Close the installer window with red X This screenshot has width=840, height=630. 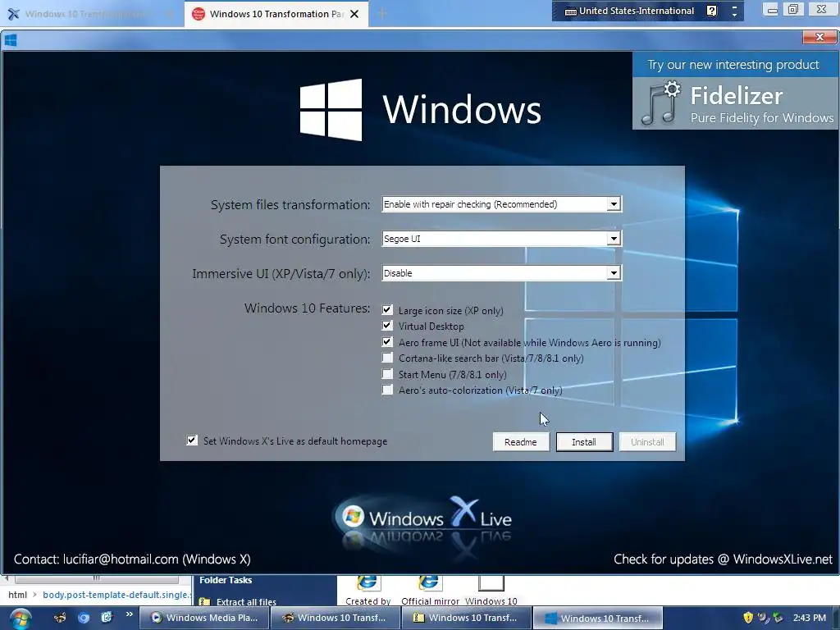819,36
